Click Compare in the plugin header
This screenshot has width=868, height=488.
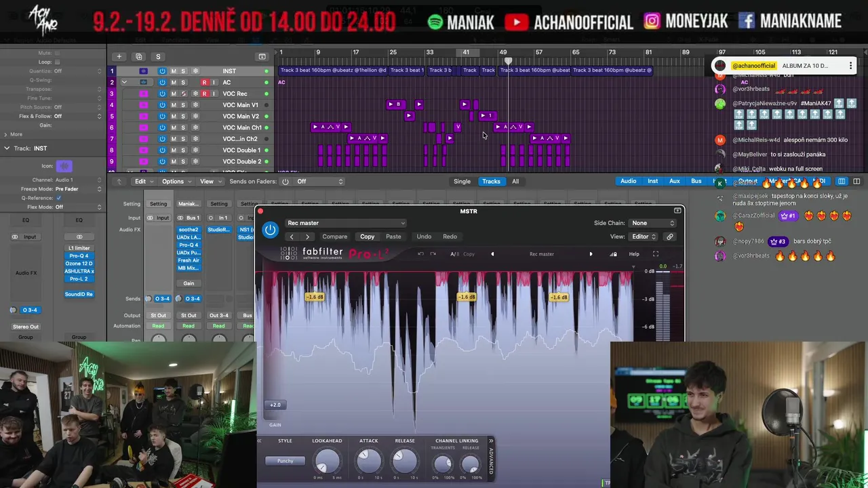click(334, 237)
